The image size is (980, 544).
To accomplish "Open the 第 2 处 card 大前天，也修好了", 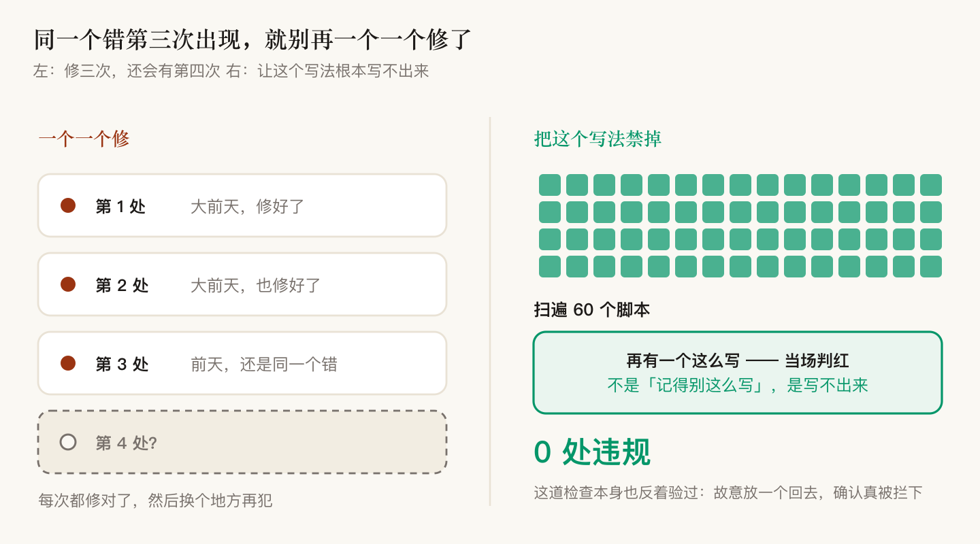I will [x=242, y=284].
